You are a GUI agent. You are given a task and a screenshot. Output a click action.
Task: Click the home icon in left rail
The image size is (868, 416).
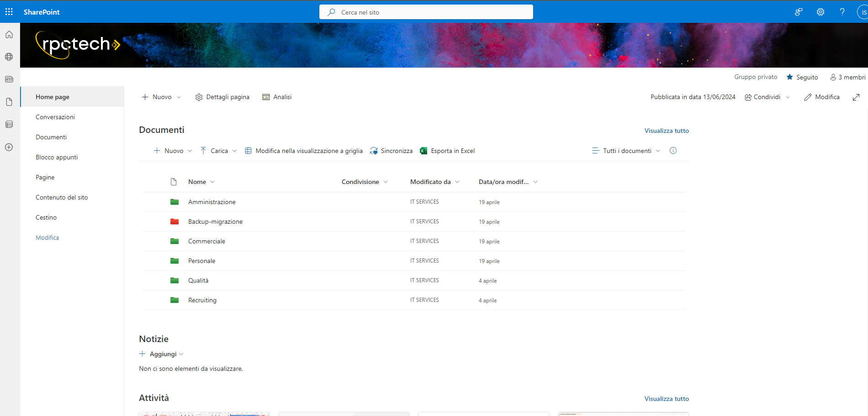pos(9,35)
